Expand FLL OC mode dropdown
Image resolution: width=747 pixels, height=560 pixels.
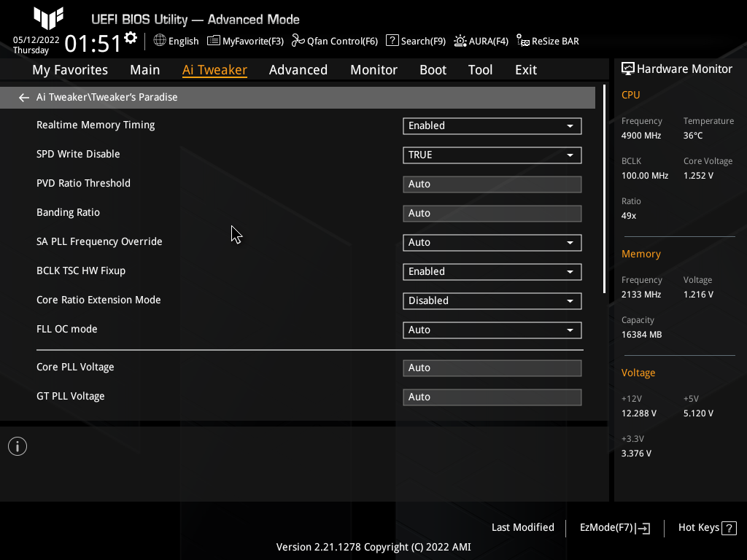[492, 330]
